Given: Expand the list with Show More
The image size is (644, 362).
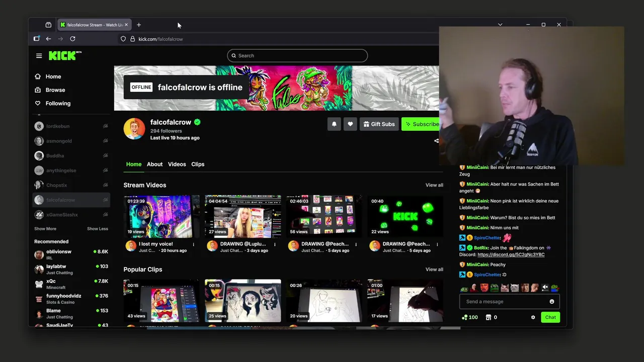Looking at the screenshot, I should click(45, 229).
